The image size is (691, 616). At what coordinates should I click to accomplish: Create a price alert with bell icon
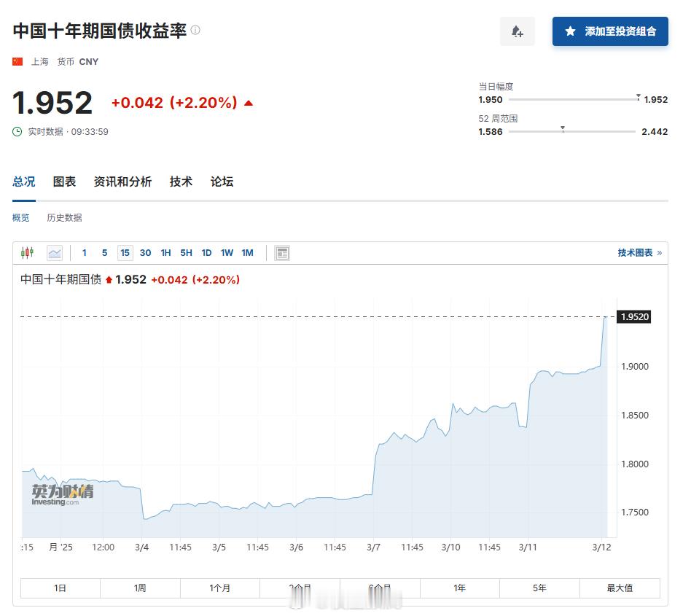[x=518, y=31]
